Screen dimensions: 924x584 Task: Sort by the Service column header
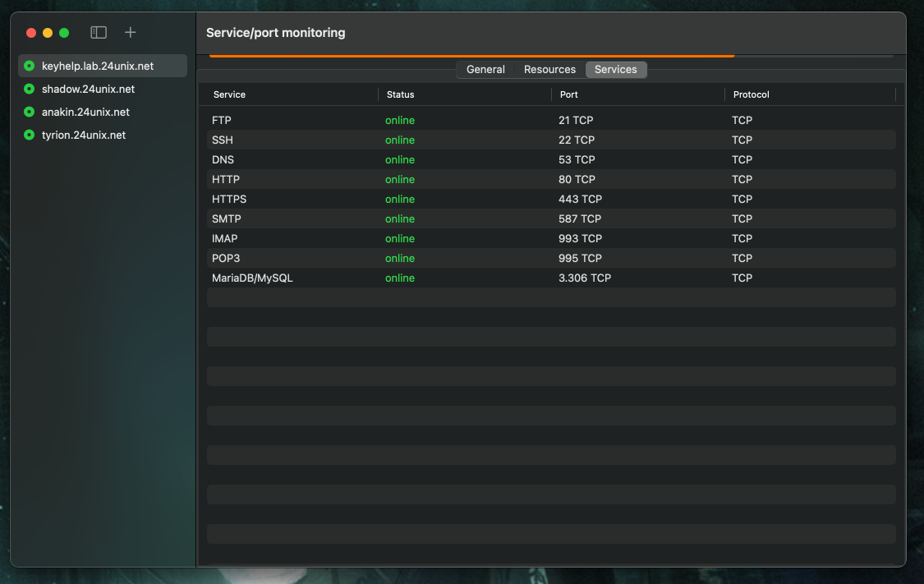229,94
